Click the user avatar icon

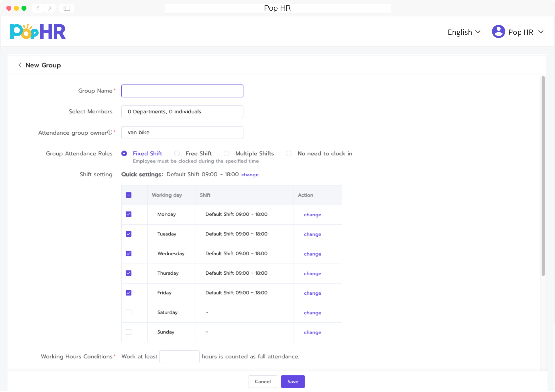(x=498, y=32)
